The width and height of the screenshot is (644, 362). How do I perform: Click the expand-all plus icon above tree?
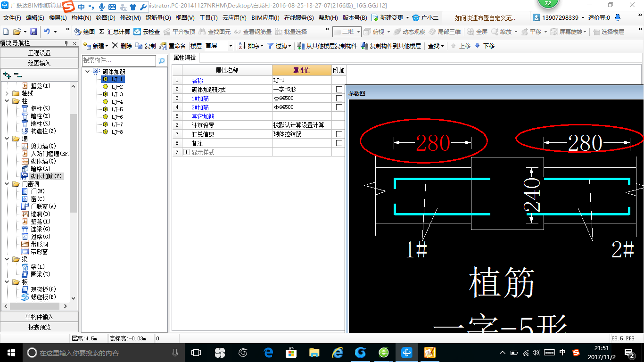point(7,74)
